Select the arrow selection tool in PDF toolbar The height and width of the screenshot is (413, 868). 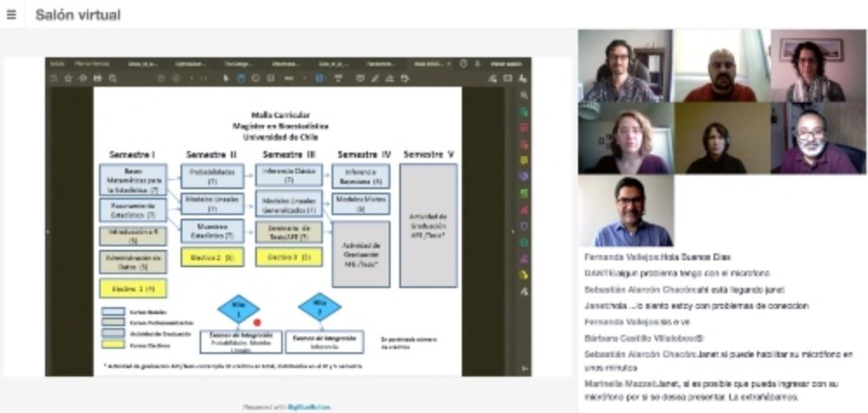click(x=227, y=78)
